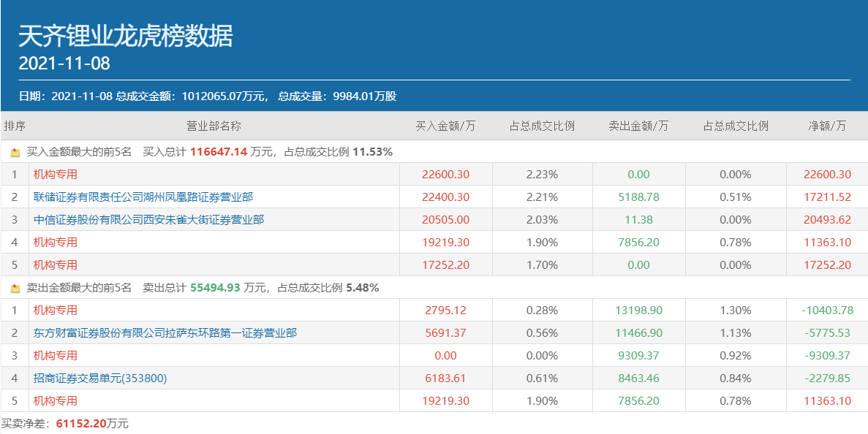
Task: Open 东方财富证券拉萨东环路第一证券营业部 link
Action: coord(165,333)
